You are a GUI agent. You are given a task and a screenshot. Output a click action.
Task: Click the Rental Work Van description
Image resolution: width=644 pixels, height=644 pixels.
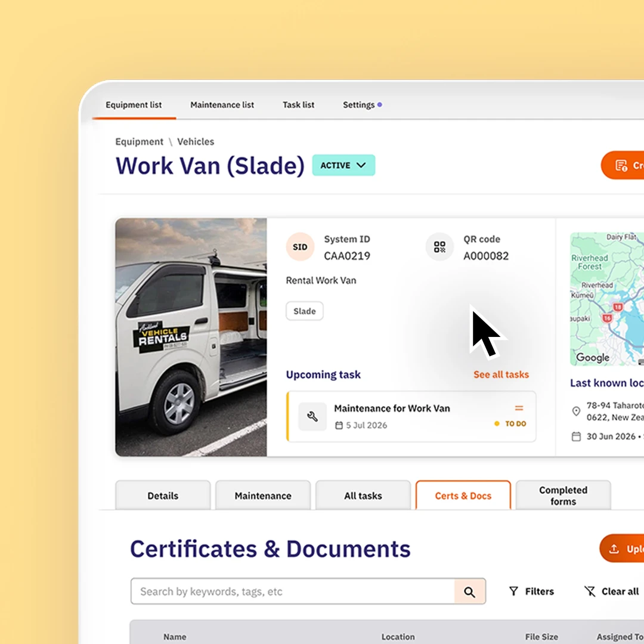[321, 280]
